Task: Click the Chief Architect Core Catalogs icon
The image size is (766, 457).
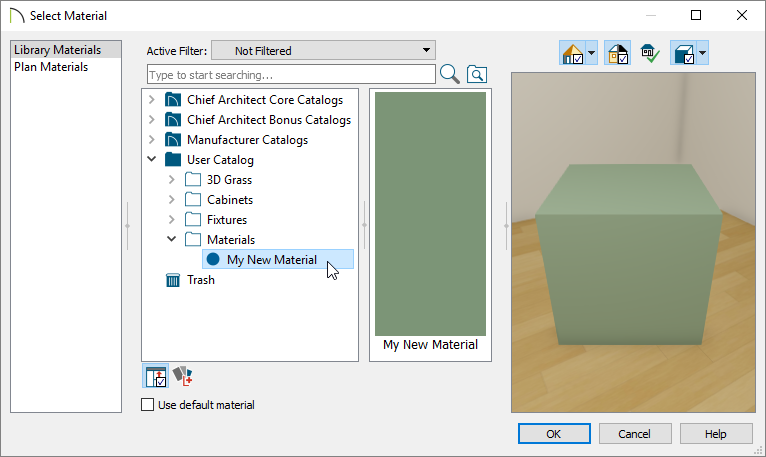Action: pyautogui.click(x=173, y=100)
